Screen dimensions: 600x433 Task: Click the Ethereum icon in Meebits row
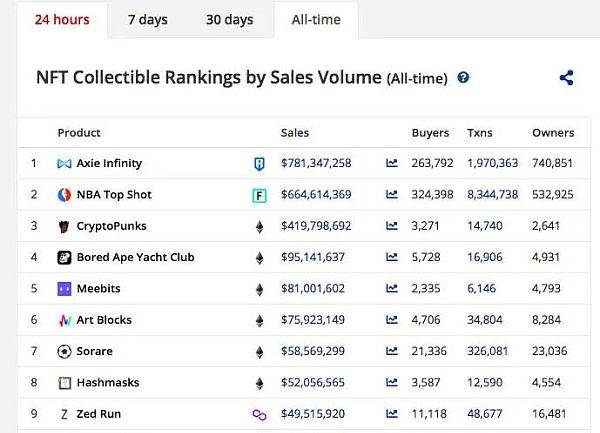pos(259,290)
